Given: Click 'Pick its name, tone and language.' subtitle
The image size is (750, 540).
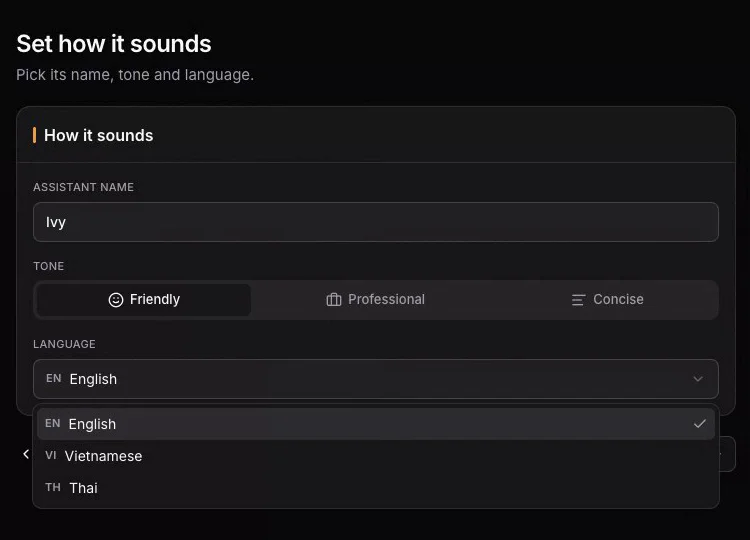Looking at the screenshot, I should (x=135, y=75).
